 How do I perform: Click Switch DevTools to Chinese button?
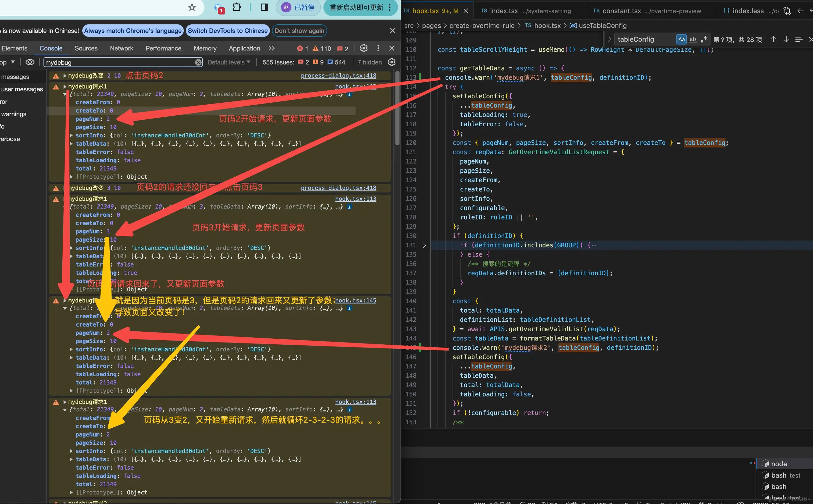click(x=228, y=31)
